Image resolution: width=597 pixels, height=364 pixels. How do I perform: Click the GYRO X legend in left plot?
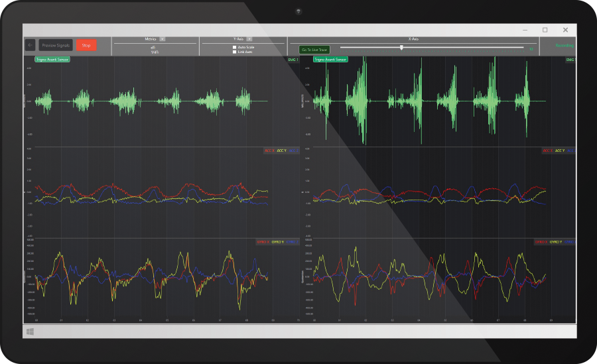[x=263, y=242]
